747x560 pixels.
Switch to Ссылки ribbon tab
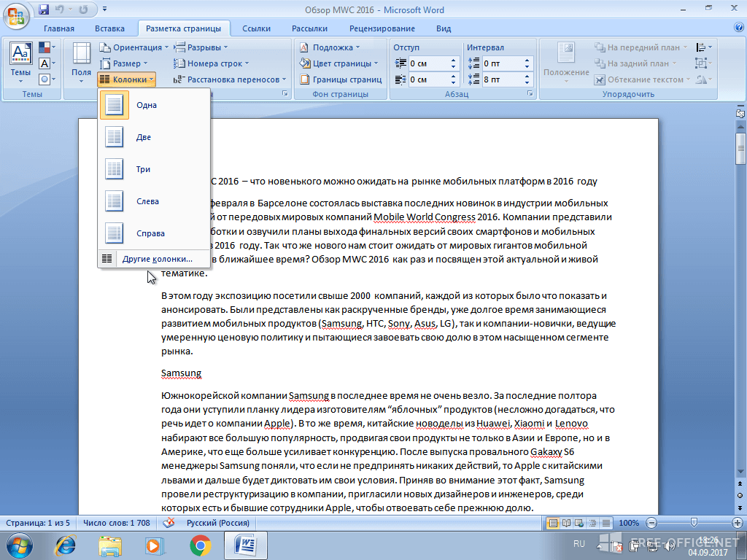[x=256, y=28]
